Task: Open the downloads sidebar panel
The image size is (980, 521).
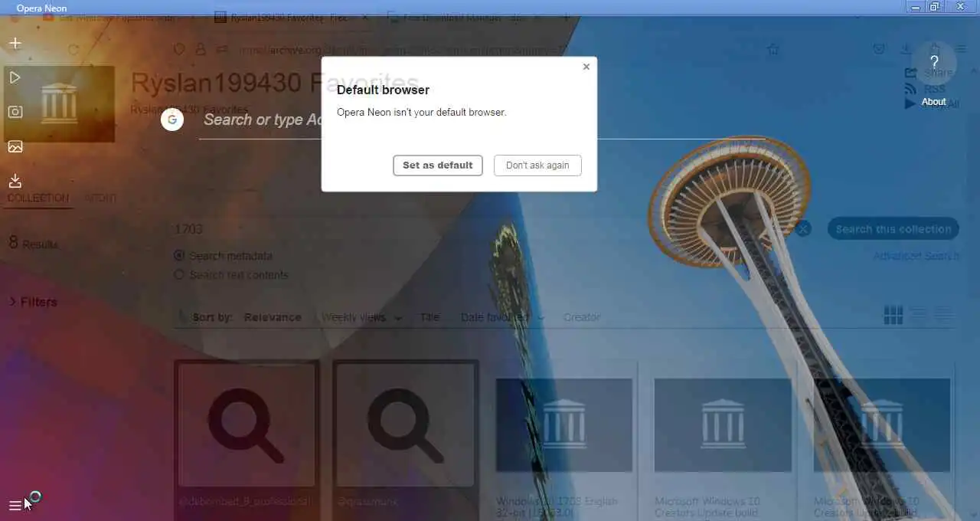Action: click(15, 181)
